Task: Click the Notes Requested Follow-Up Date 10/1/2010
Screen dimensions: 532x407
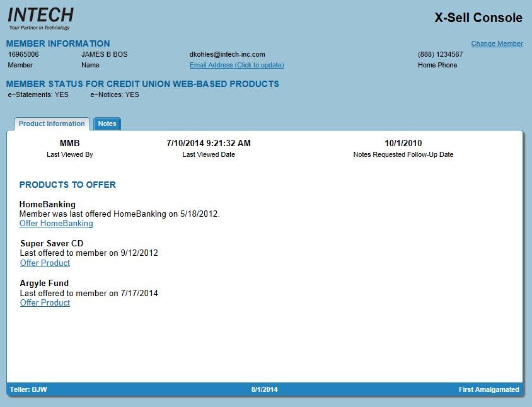Action: point(403,144)
